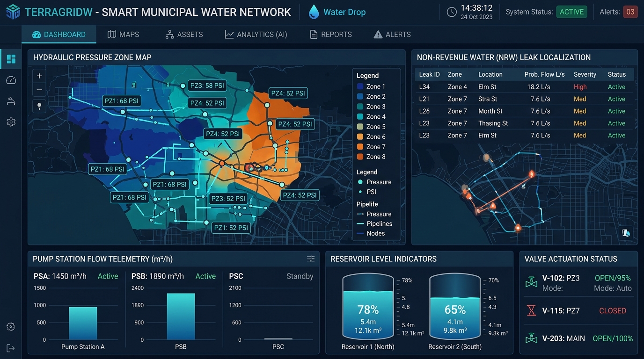The image size is (644, 359).
Task: Open the red 03 alerts counter badge
Action: click(x=630, y=12)
